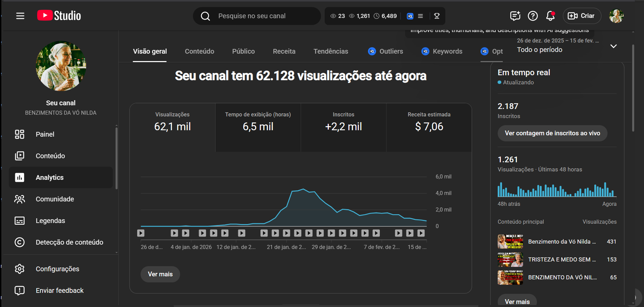
Task: Click the 48-hour realtime views bar chart
Action: [x=557, y=190]
